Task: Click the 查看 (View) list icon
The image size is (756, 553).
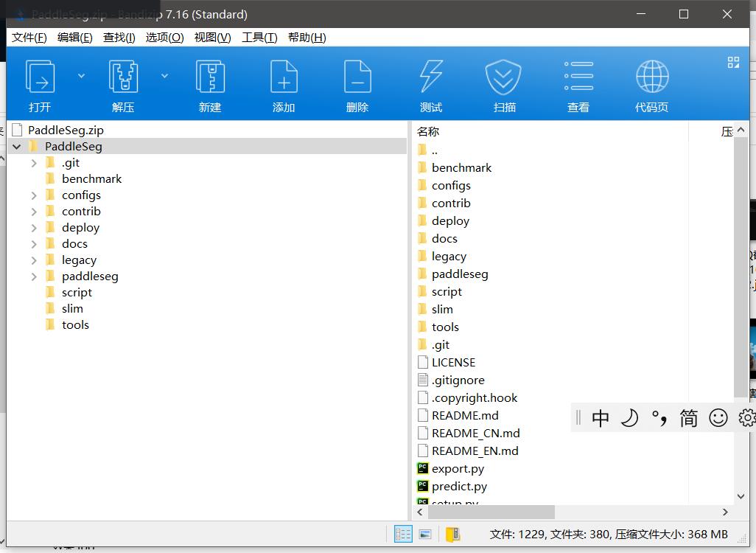Action: pos(578,76)
